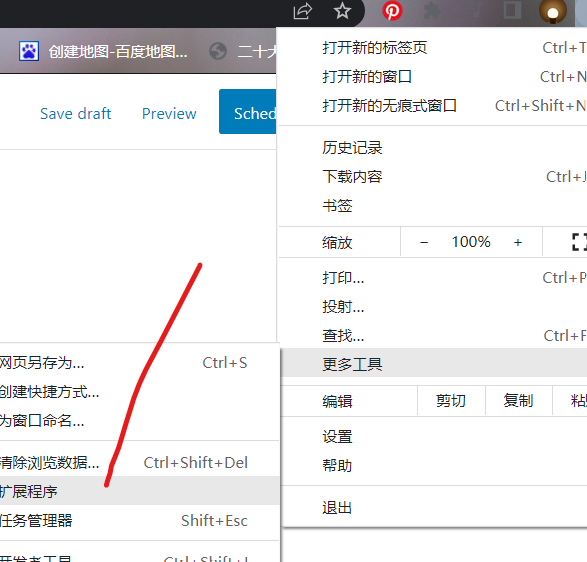The width and height of the screenshot is (587, 562).
Task: Click the share page icon
Action: [x=302, y=11]
